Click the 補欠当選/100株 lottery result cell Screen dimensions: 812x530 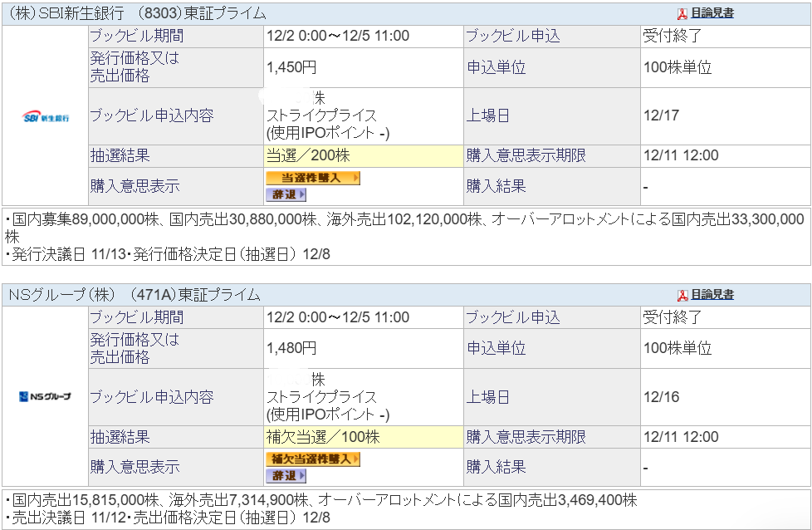[x=323, y=437]
